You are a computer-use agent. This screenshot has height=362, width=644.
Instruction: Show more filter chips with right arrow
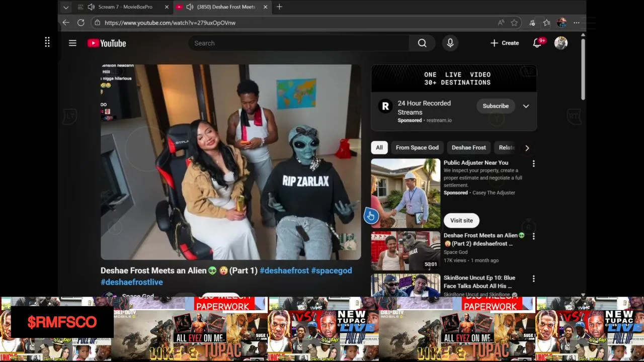[x=527, y=148]
